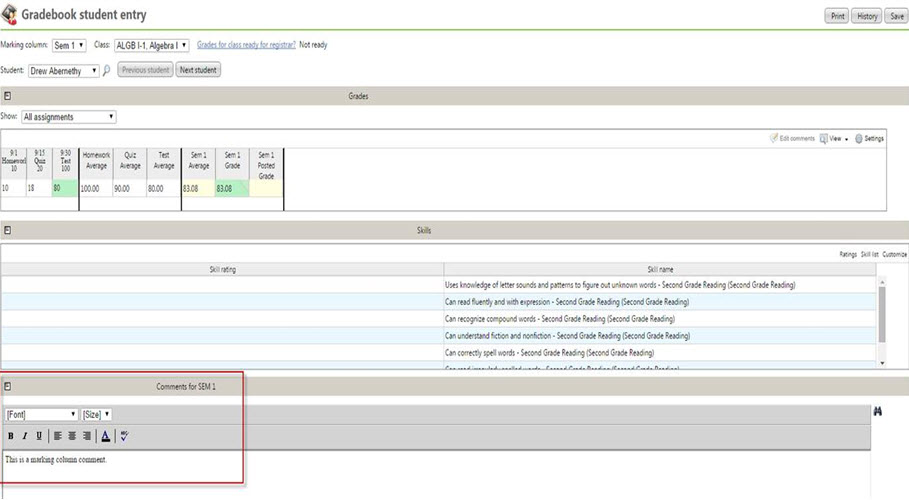Click the Skills scrollbar down arrow
The width and height of the screenshot is (909, 500).
tap(882, 363)
